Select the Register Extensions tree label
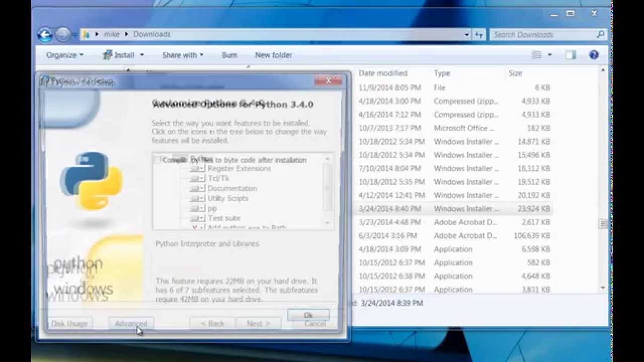This screenshot has height=362, width=644. click(239, 168)
